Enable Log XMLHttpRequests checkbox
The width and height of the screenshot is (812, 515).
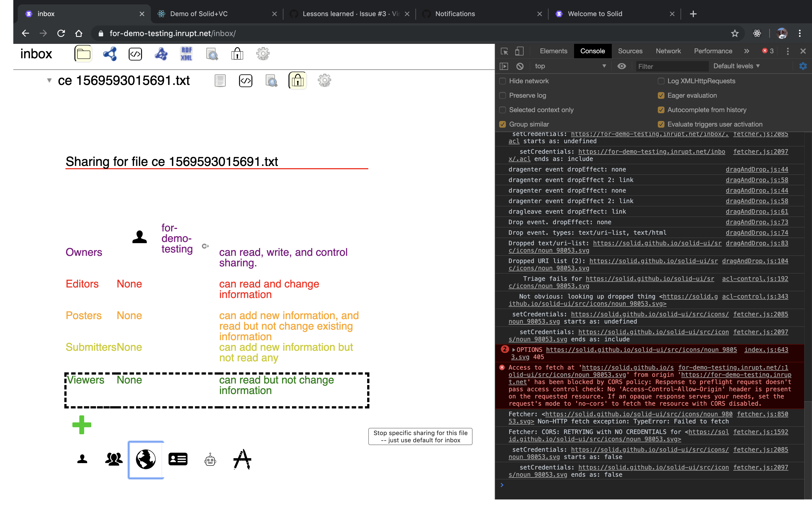[x=661, y=81]
